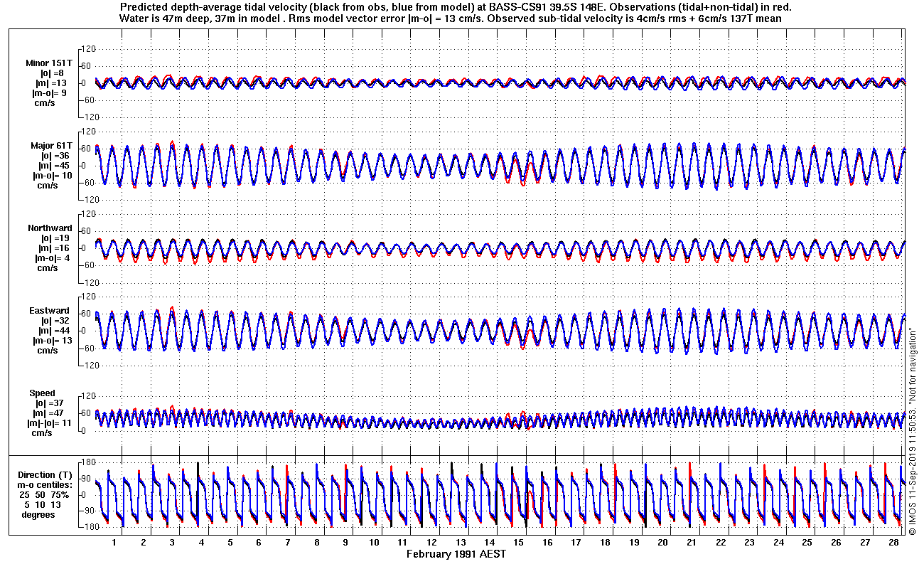Click the '|o| =19' value
Screen dimensions: 924x569
pos(54,238)
